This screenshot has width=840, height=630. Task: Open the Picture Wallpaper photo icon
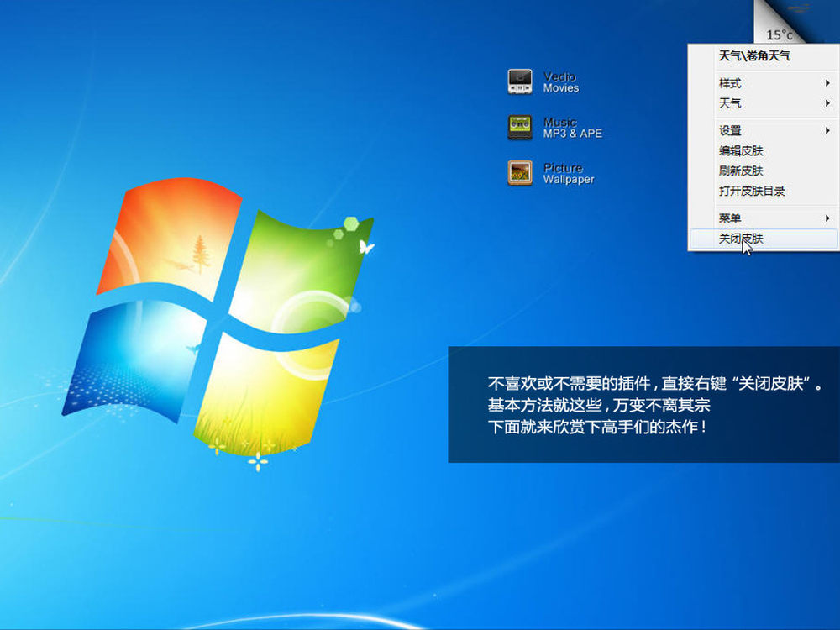pos(520,173)
